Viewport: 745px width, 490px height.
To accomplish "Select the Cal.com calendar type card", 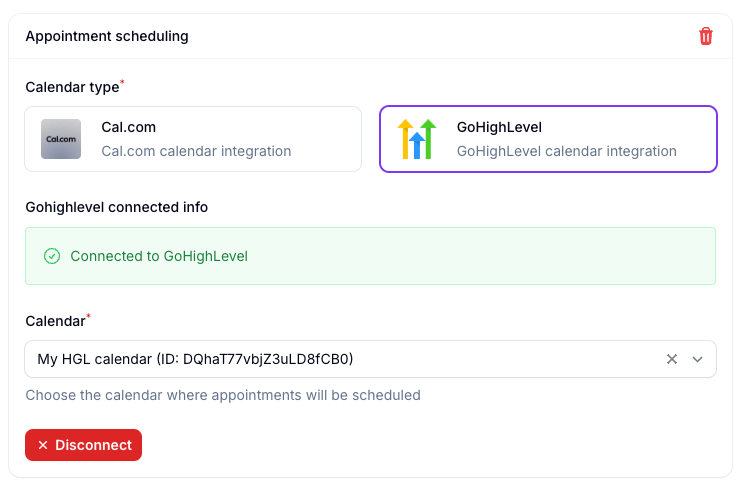I will pos(193,139).
